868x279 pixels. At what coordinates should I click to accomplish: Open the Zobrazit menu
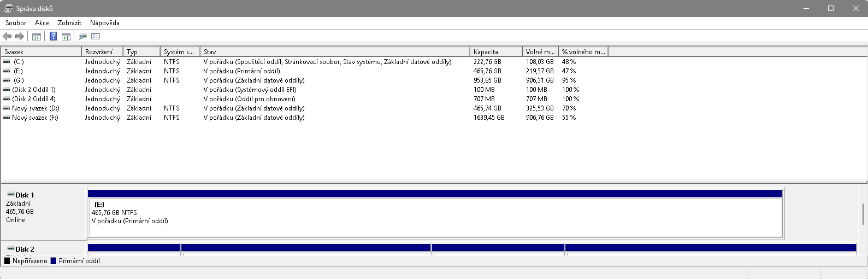point(69,23)
